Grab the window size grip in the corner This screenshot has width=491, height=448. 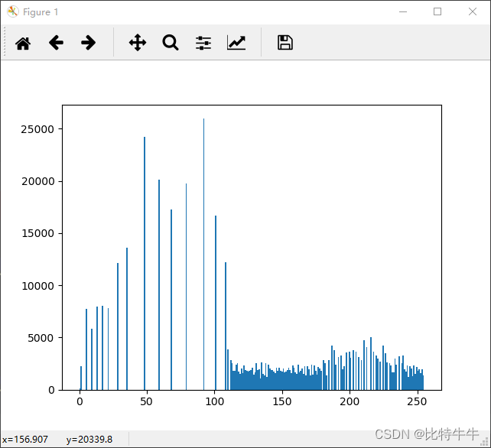pos(485,441)
